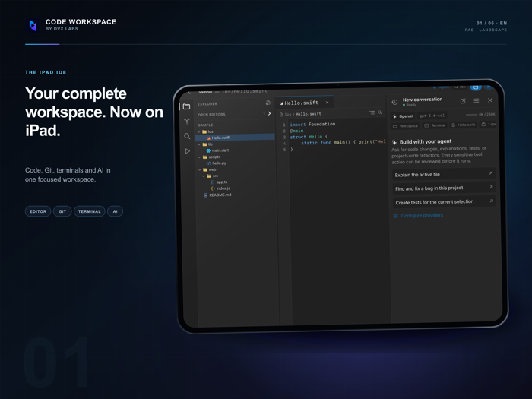Open agent settings sliders icon
The height and width of the screenshot is (399, 532).
[477, 100]
